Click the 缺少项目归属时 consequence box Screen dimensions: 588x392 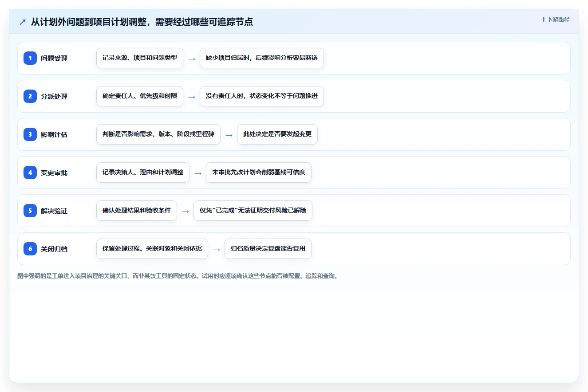262,58
